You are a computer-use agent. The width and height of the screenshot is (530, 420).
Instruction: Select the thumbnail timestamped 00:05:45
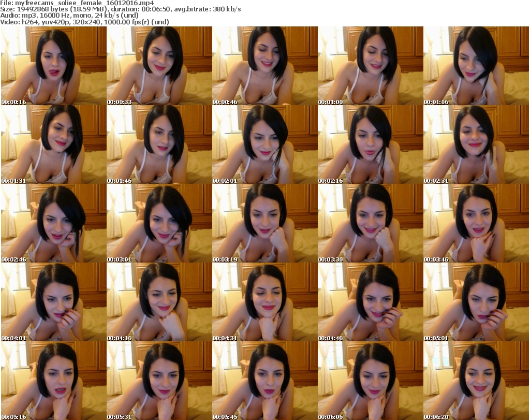point(265,381)
